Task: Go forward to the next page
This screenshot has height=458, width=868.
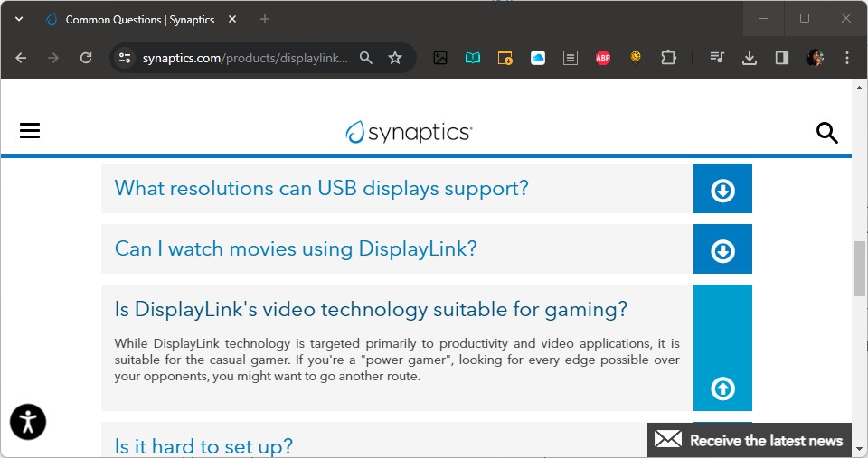Action: click(53, 58)
